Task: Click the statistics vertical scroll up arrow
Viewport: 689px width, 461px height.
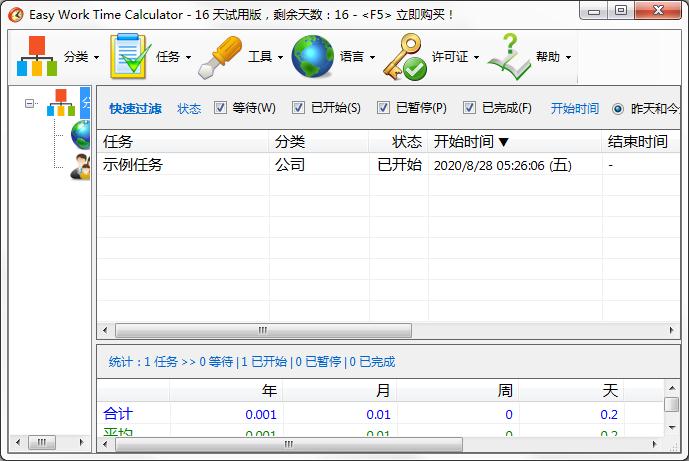Action: click(x=672, y=388)
